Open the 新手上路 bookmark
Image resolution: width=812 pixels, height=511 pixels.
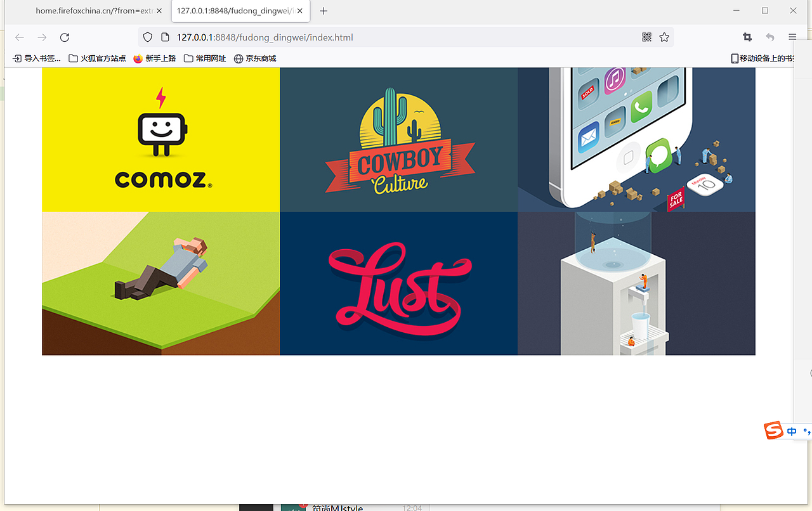click(x=155, y=58)
